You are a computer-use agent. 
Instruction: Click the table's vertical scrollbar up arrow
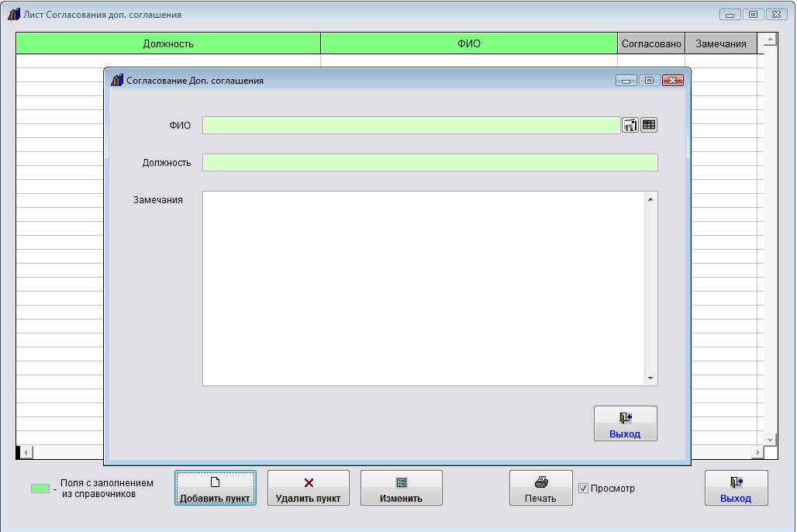770,39
